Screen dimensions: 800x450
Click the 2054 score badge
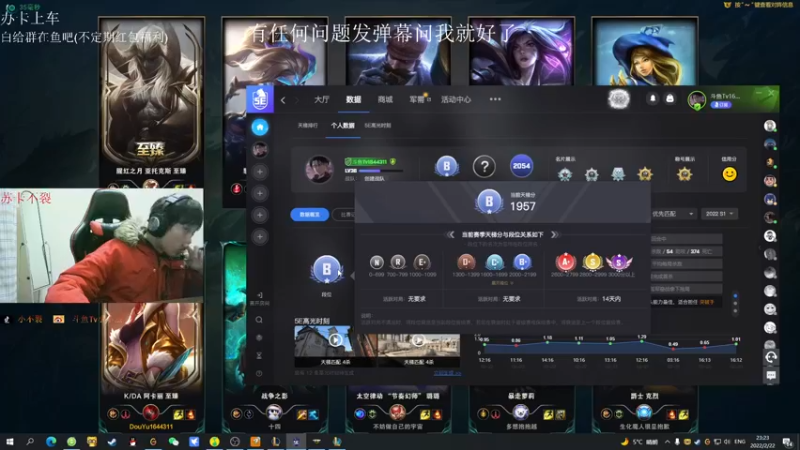click(521, 166)
